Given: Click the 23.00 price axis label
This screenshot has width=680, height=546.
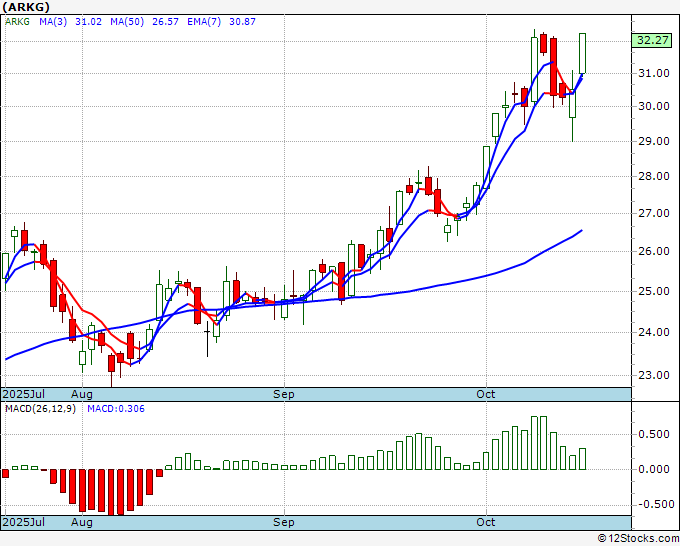Looking at the screenshot, I should pos(654,375).
